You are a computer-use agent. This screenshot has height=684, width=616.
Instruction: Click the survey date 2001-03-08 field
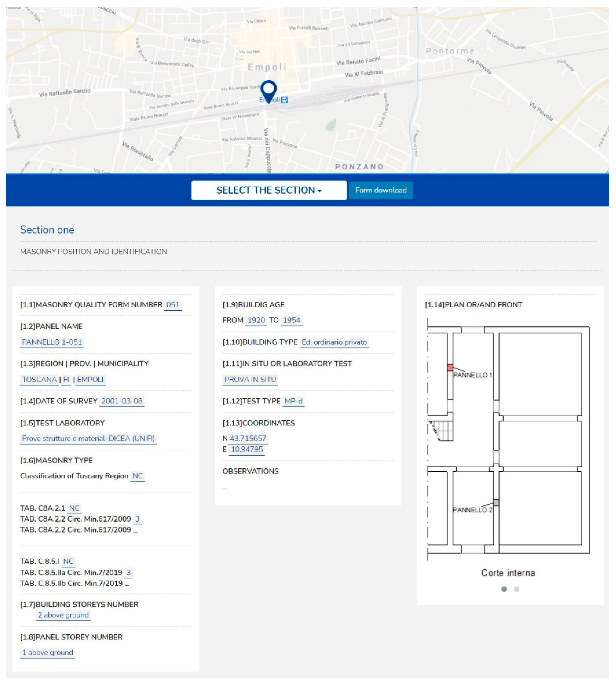click(x=122, y=401)
